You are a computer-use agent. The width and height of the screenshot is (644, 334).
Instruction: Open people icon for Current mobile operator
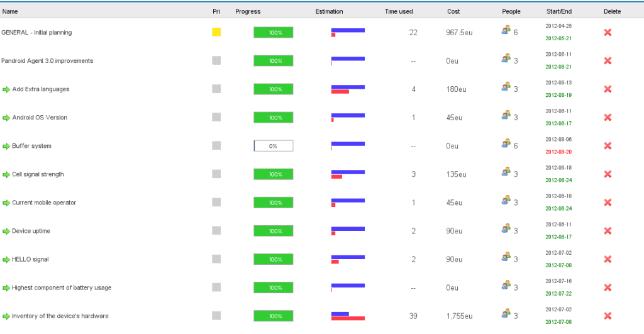[506, 200]
